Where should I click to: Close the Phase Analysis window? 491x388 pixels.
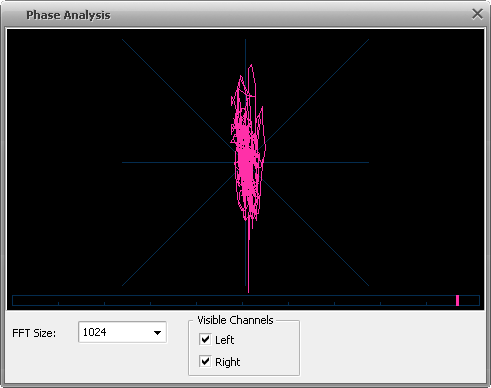[477, 14]
